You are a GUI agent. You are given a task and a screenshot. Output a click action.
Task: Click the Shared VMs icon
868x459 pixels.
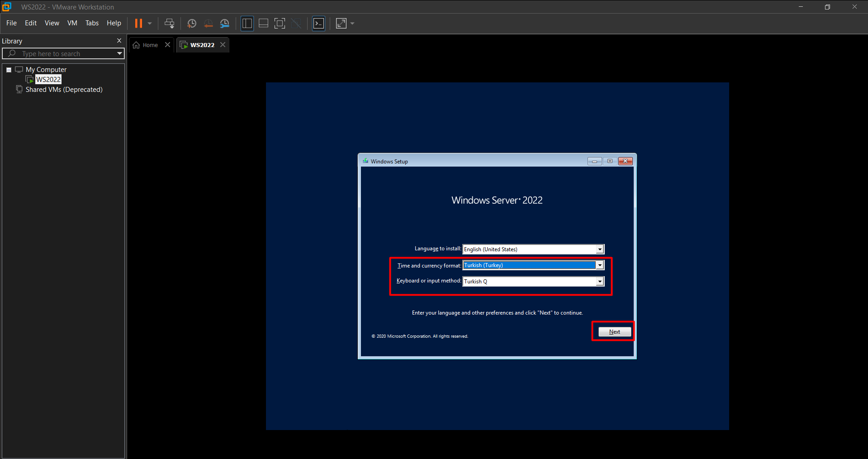click(x=19, y=89)
